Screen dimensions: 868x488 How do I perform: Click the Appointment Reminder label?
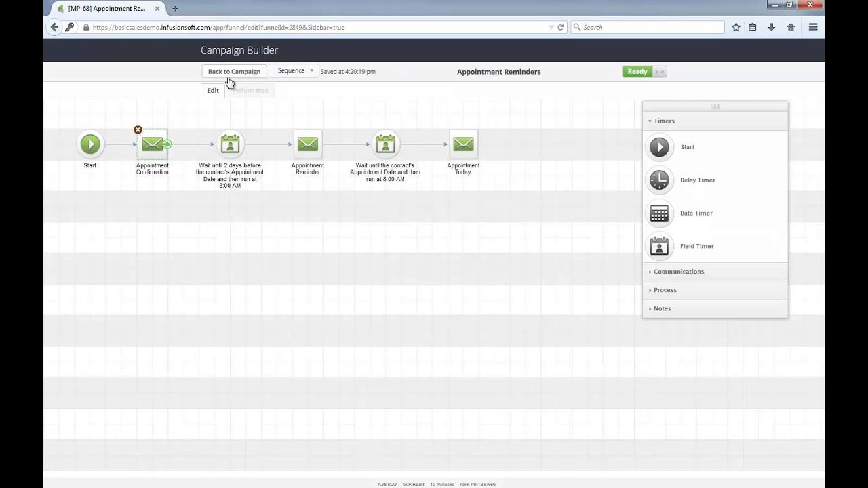[x=308, y=169]
